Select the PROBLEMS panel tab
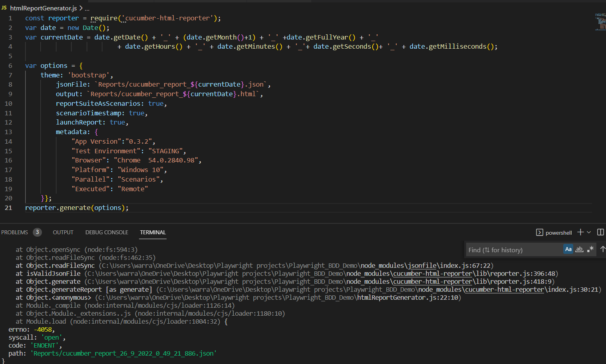Image resolution: width=606 pixels, height=364 pixels. [x=14, y=232]
